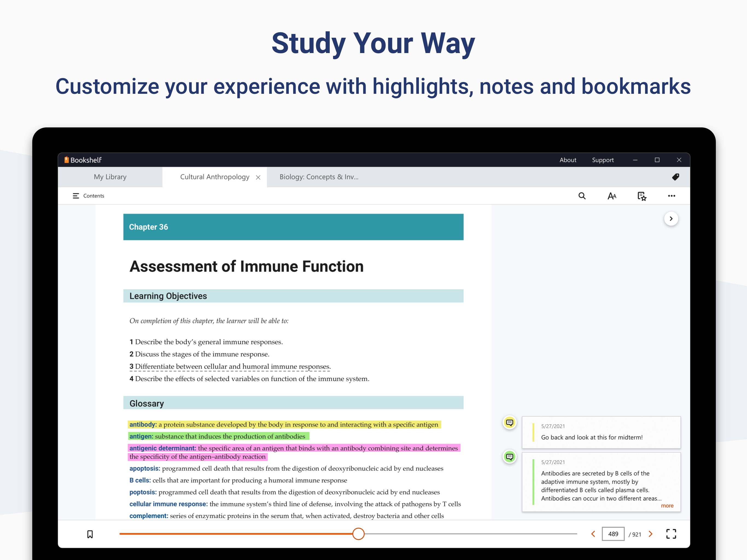Open the Support menu

coord(603,160)
